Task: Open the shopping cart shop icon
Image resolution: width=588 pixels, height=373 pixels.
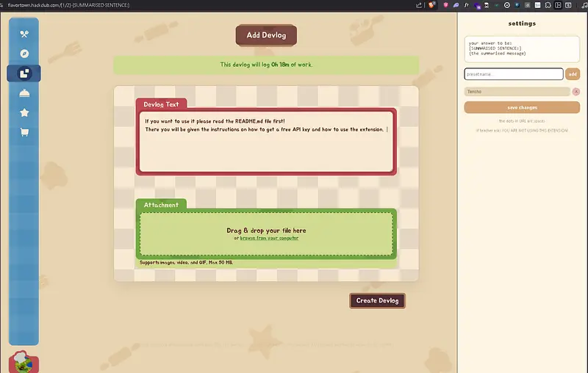Action: coord(24,133)
